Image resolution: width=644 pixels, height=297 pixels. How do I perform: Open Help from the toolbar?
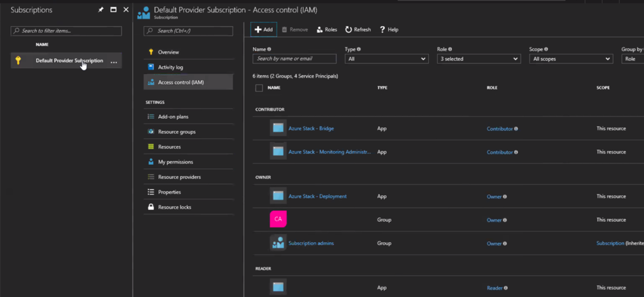click(389, 30)
